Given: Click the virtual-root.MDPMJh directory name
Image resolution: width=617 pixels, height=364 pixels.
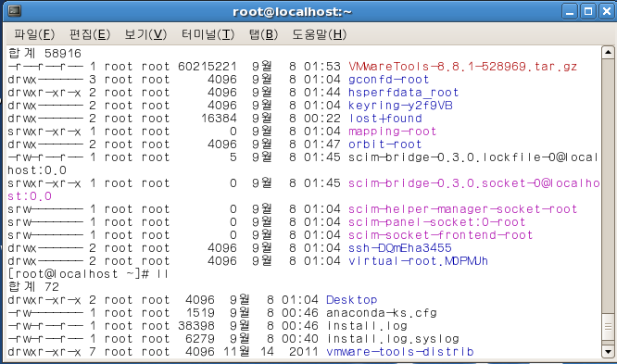Looking at the screenshot, I should pos(419,261).
